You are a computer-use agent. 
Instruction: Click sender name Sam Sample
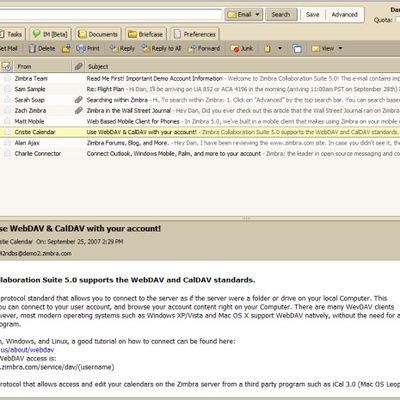(x=30, y=89)
